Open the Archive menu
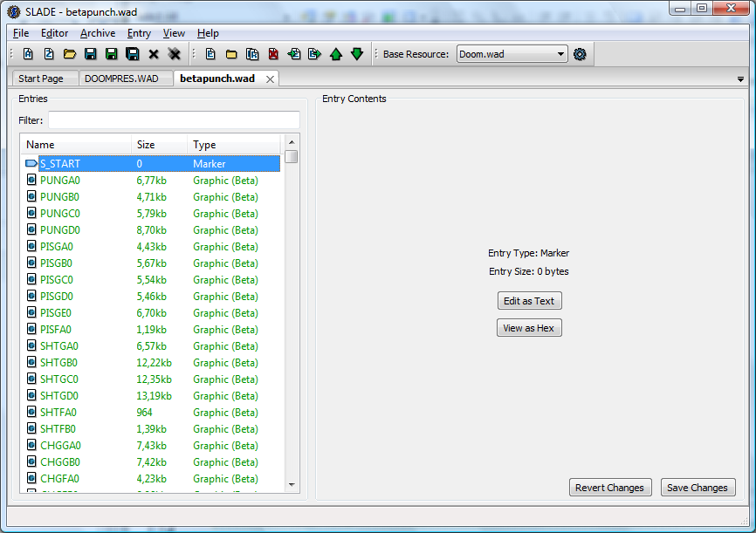 [98, 33]
